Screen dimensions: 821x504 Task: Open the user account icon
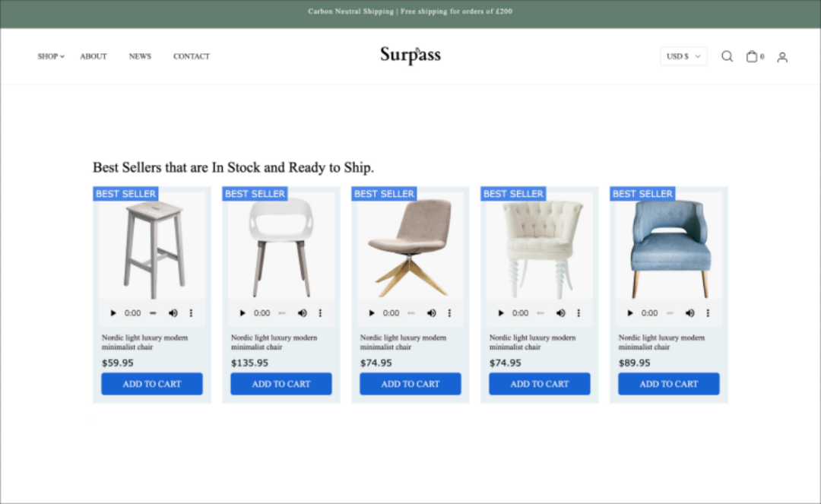point(782,56)
